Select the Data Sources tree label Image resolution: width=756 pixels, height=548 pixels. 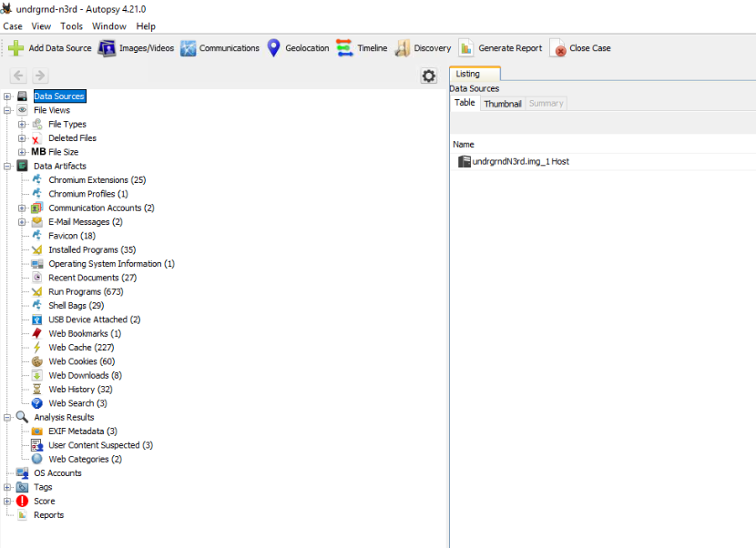[x=60, y=96]
